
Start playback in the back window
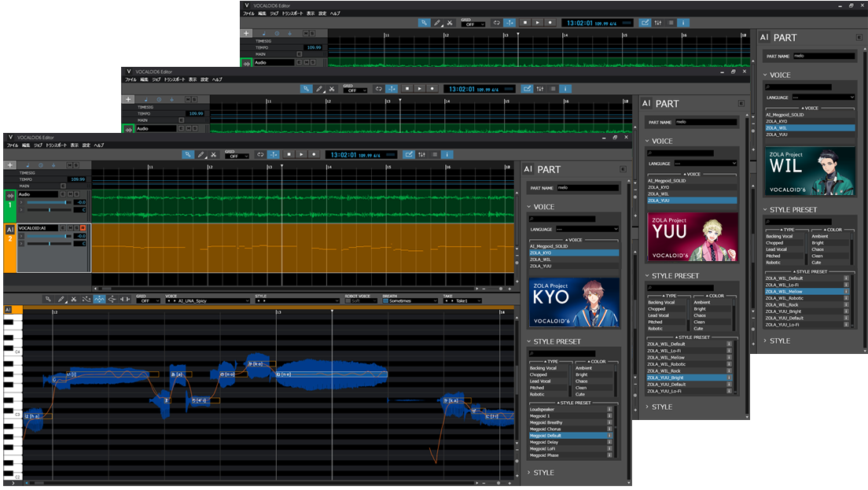(538, 23)
